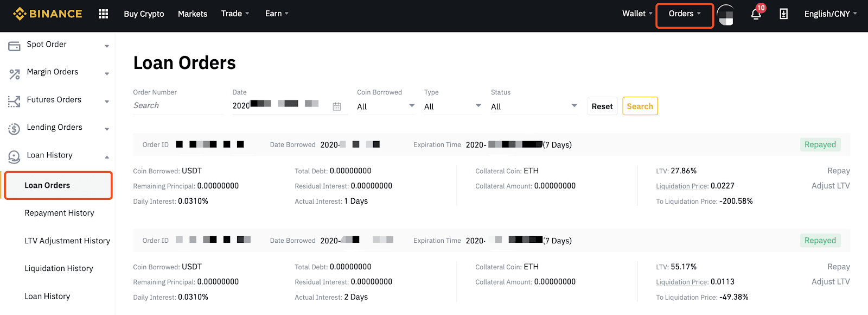Open the Orders menu
Viewport: 868px width, 315px height.
[685, 14]
